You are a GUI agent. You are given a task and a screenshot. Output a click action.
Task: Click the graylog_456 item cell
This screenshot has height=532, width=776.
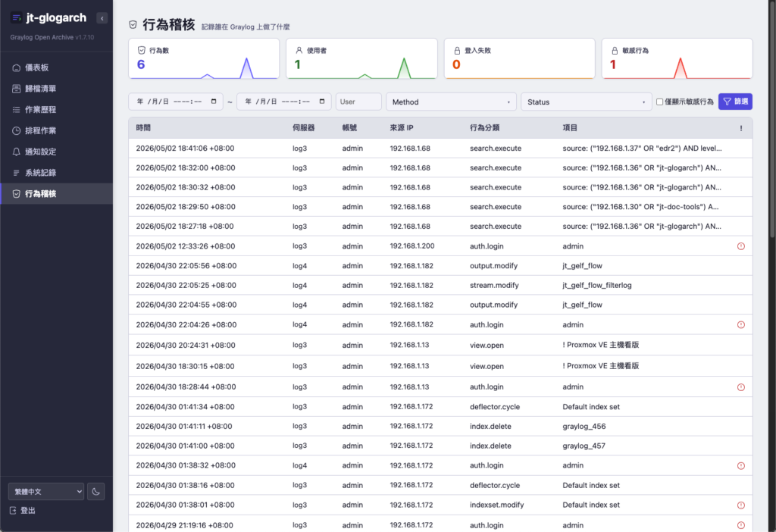(x=584, y=427)
